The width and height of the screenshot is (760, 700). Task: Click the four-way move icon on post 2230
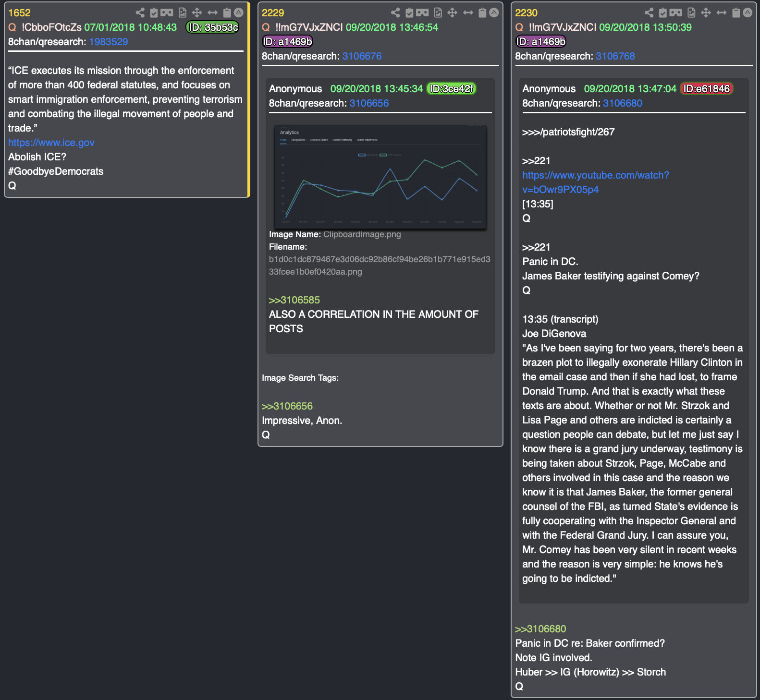point(706,12)
